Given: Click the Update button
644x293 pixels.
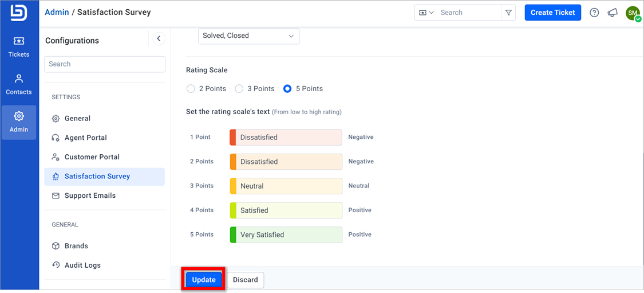Looking at the screenshot, I should [204, 280].
